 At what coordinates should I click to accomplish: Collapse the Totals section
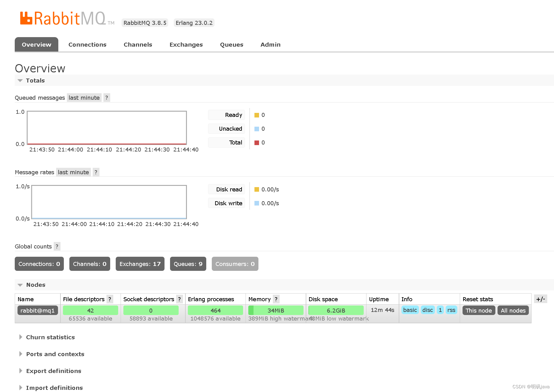[35, 80]
